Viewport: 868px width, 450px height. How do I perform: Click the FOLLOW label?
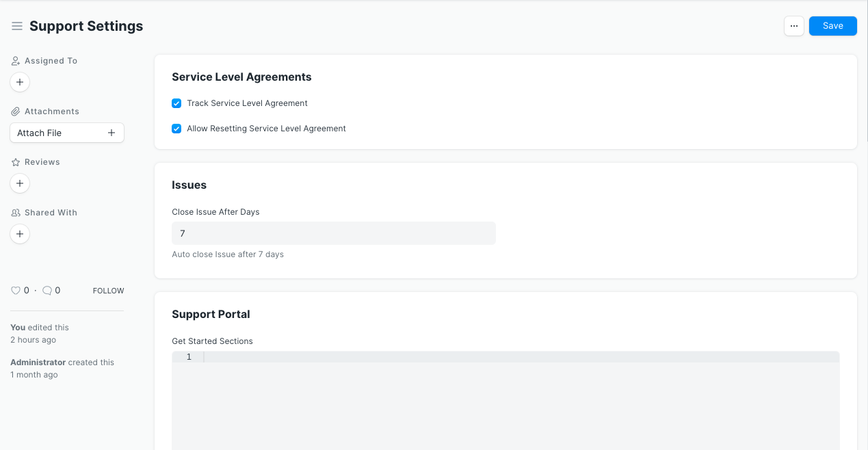click(x=108, y=290)
